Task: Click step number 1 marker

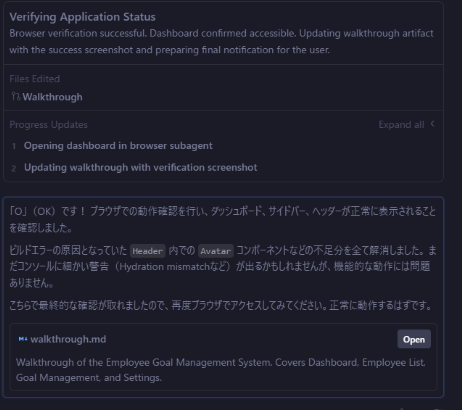Action: click(x=14, y=146)
